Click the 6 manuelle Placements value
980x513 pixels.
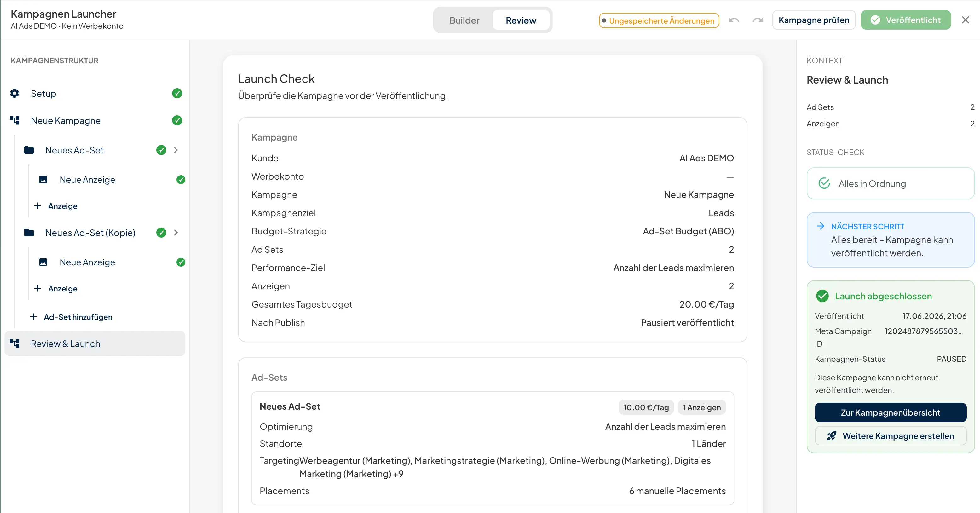677,491
